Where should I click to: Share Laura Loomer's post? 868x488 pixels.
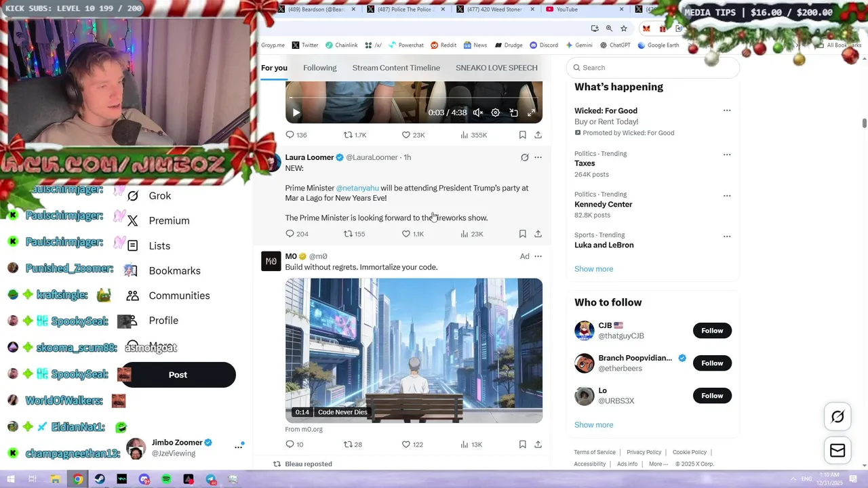pyautogui.click(x=538, y=234)
